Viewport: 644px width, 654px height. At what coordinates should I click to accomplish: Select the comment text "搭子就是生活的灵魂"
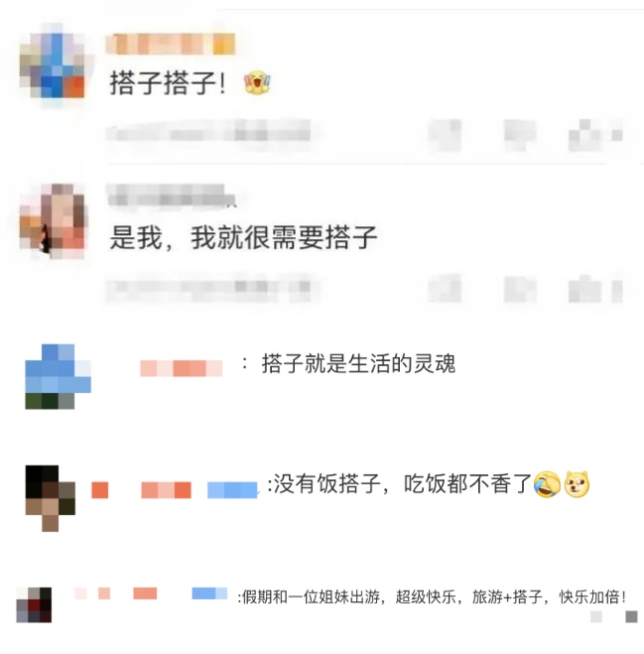point(358,363)
